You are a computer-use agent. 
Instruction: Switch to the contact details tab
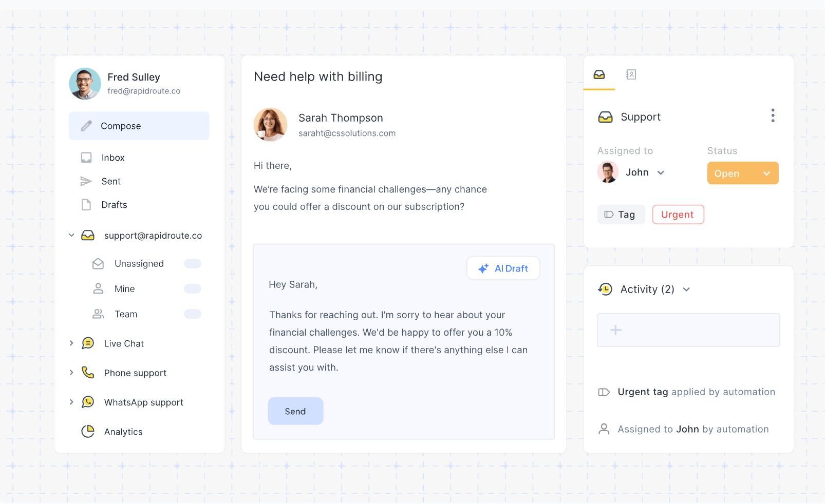coord(631,75)
